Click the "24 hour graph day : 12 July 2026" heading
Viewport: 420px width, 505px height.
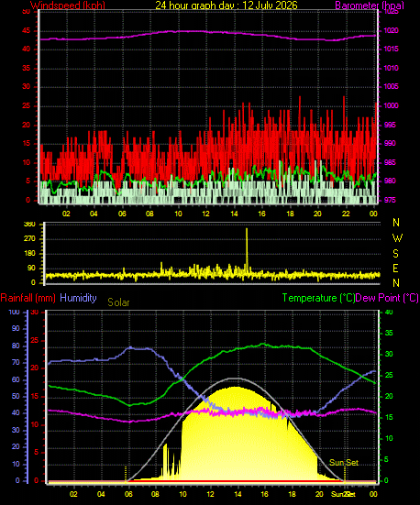227,5
